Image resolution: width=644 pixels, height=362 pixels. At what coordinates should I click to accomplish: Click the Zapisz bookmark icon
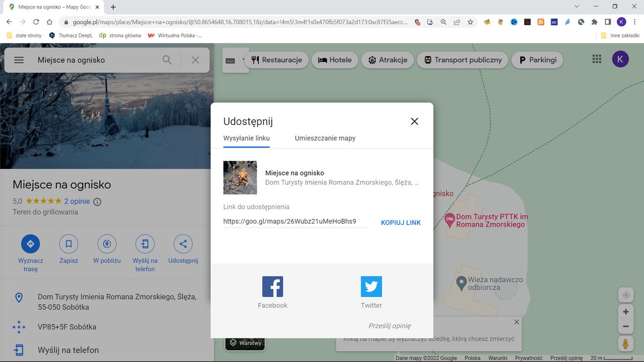tap(68, 244)
